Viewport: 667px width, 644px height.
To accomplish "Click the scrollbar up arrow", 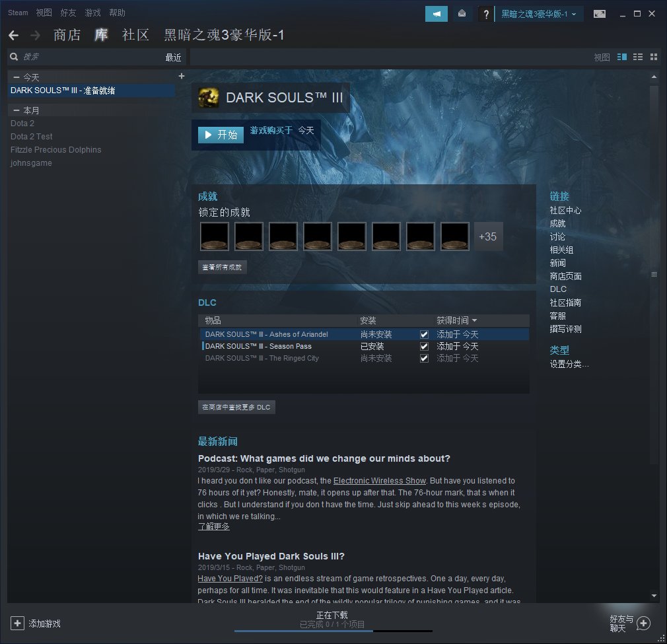I will coord(654,77).
